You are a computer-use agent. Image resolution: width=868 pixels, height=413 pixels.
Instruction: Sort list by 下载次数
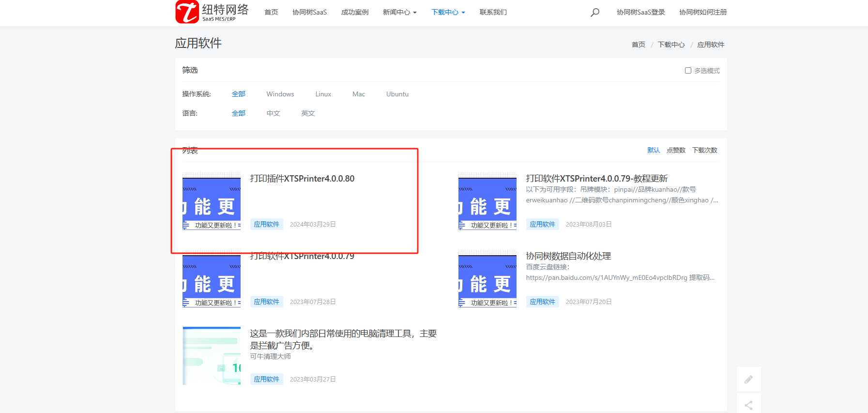pos(705,150)
